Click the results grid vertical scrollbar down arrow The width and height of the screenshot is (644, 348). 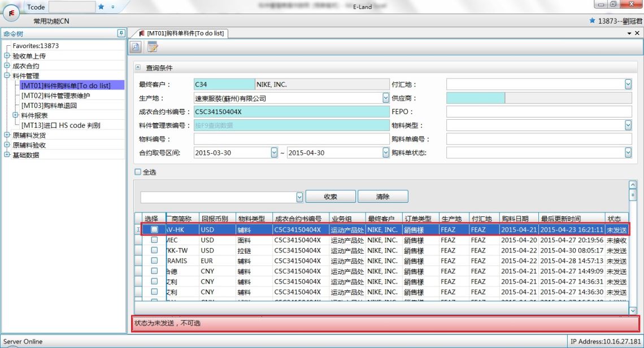coord(632,310)
